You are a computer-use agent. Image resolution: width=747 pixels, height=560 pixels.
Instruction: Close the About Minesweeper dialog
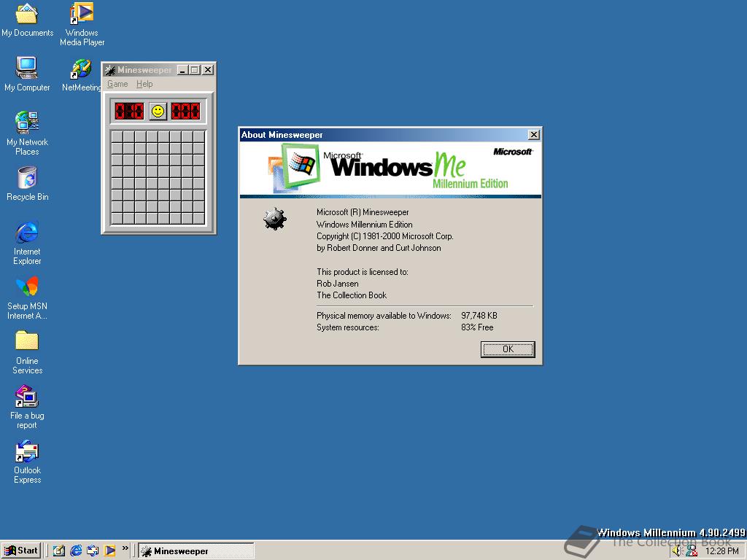pos(533,135)
